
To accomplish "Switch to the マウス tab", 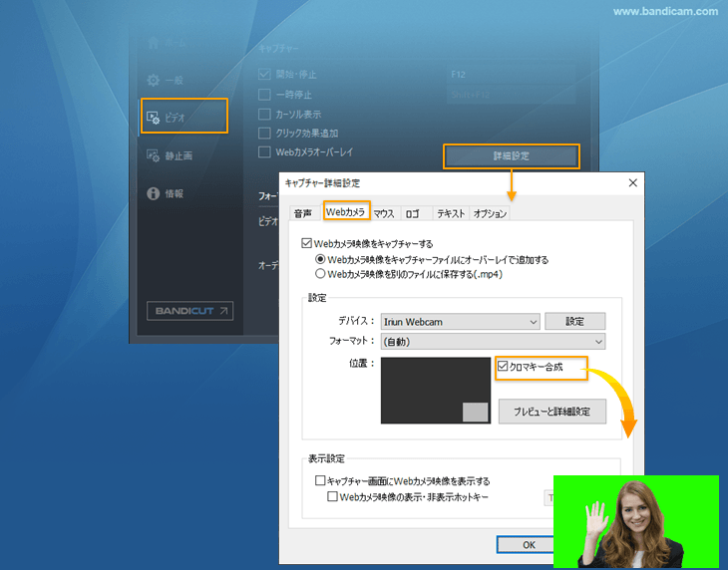I will pos(384,213).
